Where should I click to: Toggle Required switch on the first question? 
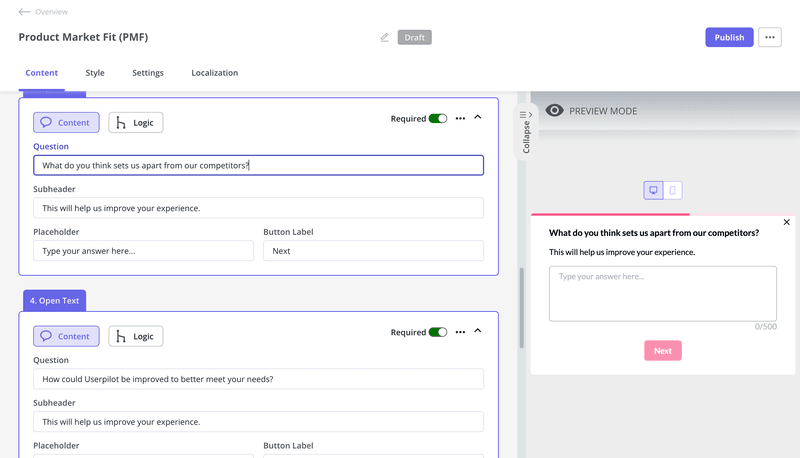tap(438, 118)
